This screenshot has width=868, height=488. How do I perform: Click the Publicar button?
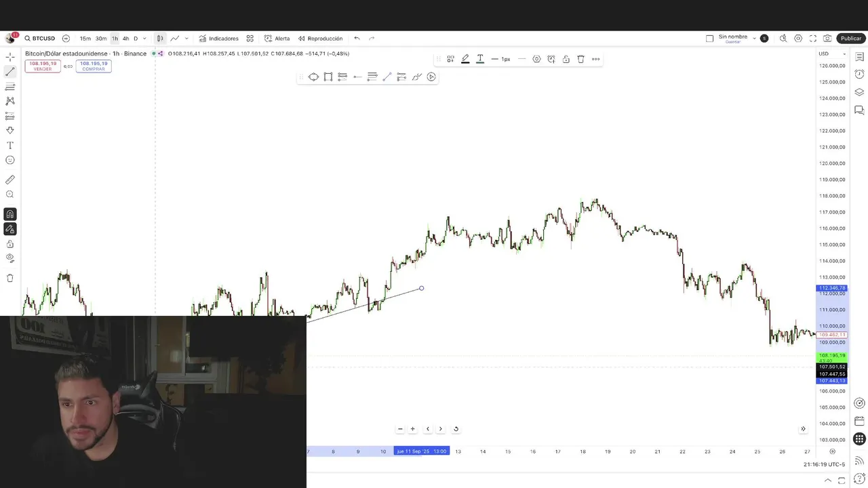(x=851, y=39)
